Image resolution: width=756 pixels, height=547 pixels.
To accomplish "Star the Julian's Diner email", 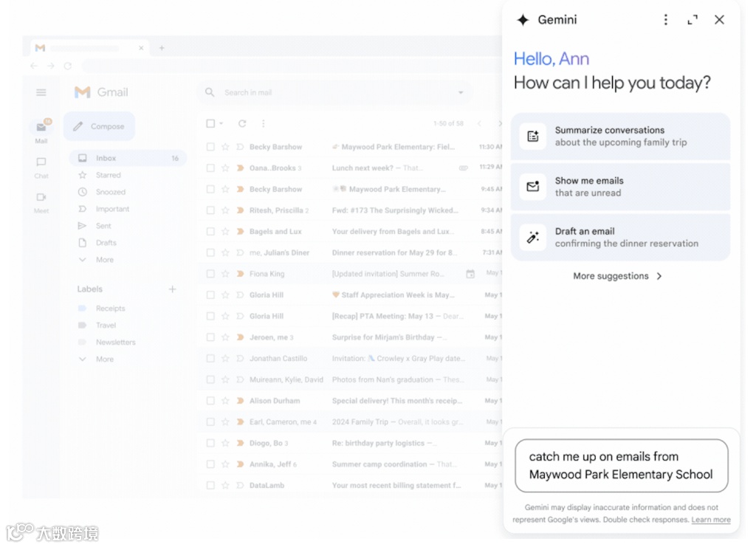I will click(x=225, y=252).
